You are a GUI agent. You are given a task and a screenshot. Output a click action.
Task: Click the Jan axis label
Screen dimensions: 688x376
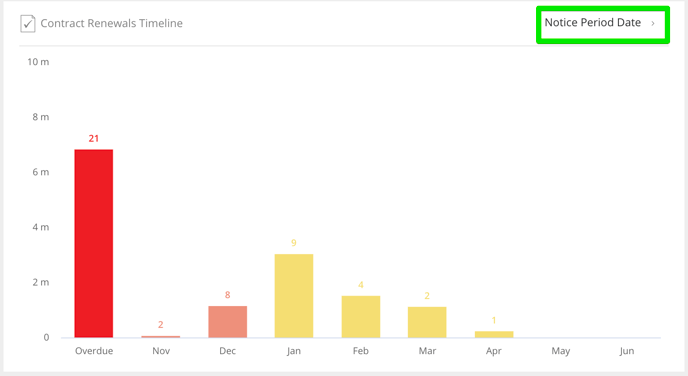pos(294,351)
